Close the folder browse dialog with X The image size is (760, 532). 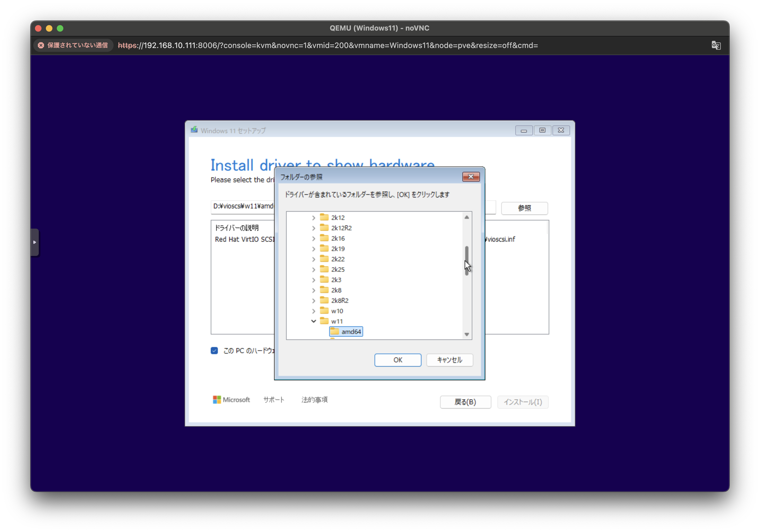pos(471,177)
